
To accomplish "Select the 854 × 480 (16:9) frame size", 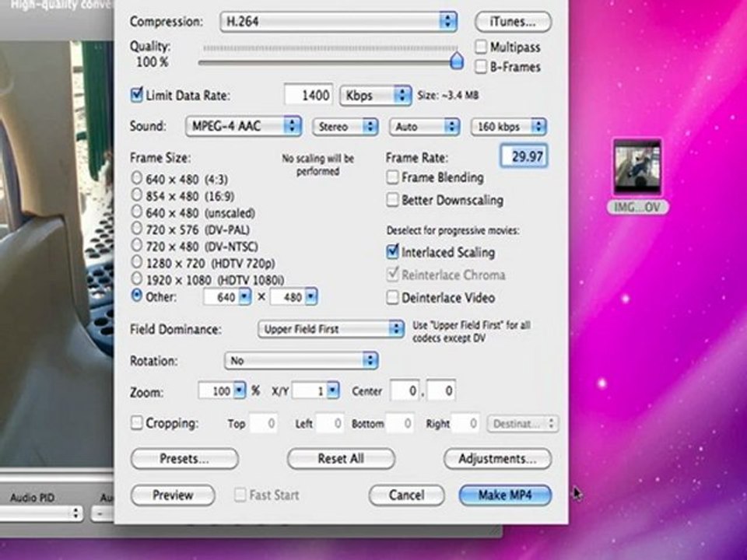I will pos(137,194).
